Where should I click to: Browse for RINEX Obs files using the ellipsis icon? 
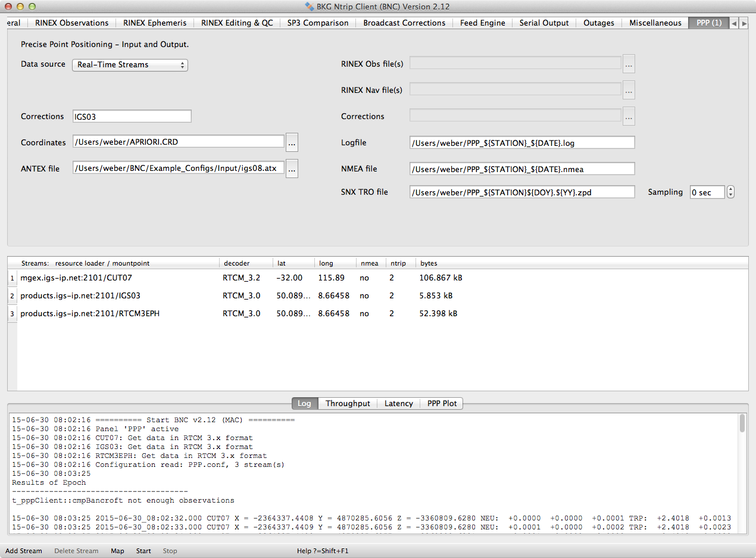629,63
